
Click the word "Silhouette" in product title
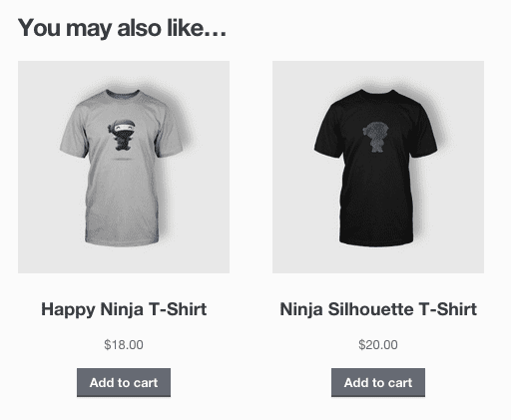pos(370,309)
